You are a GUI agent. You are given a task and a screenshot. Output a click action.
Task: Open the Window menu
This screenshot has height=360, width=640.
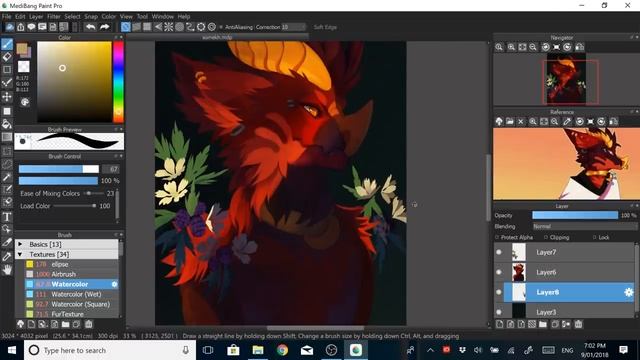pyautogui.click(x=162, y=16)
